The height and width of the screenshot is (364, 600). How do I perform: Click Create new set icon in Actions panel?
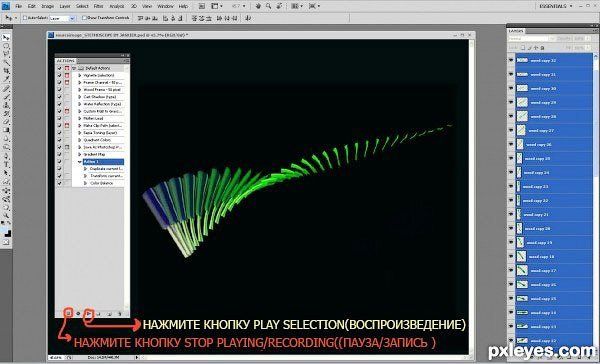pyautogui.click(x=99, y=313)
